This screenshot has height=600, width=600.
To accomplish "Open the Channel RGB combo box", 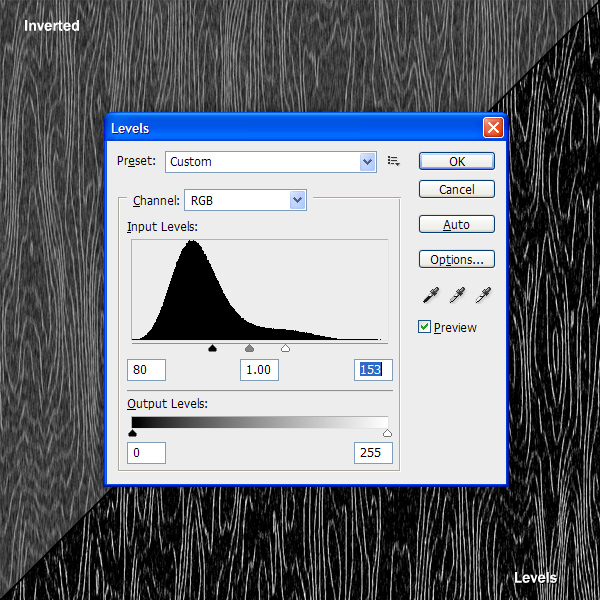I will click(x=245, y=200).
